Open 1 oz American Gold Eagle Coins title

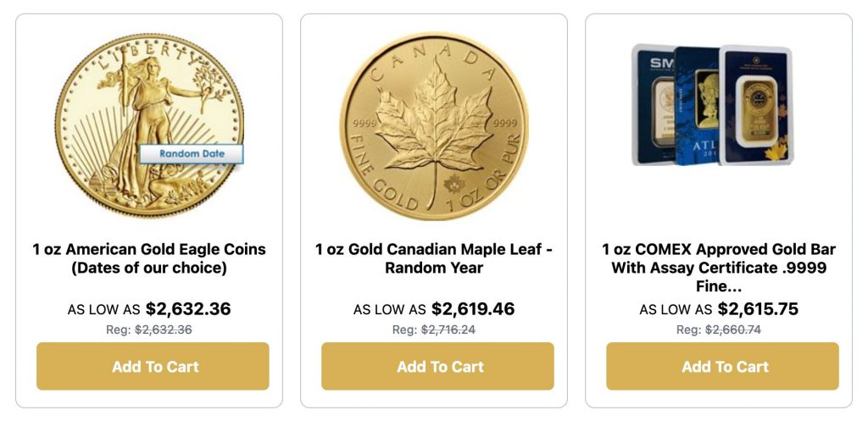149,258
